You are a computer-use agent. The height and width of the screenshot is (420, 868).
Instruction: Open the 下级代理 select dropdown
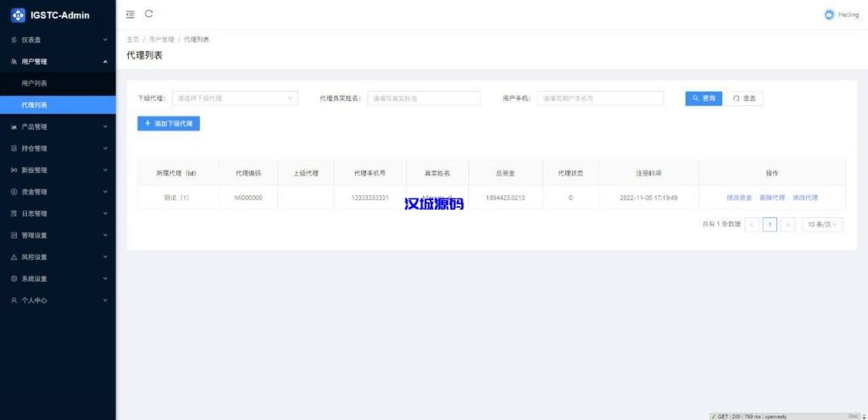pyautogui.click(x=236, y=98)
